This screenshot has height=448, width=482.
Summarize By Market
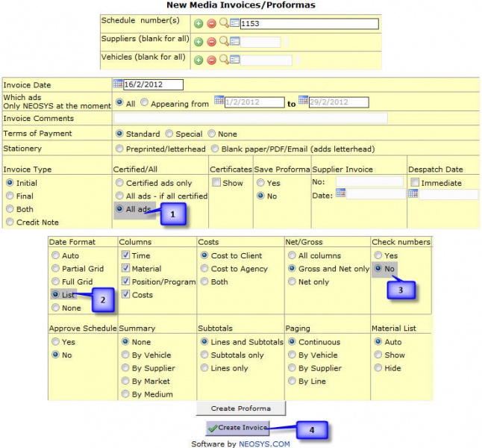click(x=125, y=381)
